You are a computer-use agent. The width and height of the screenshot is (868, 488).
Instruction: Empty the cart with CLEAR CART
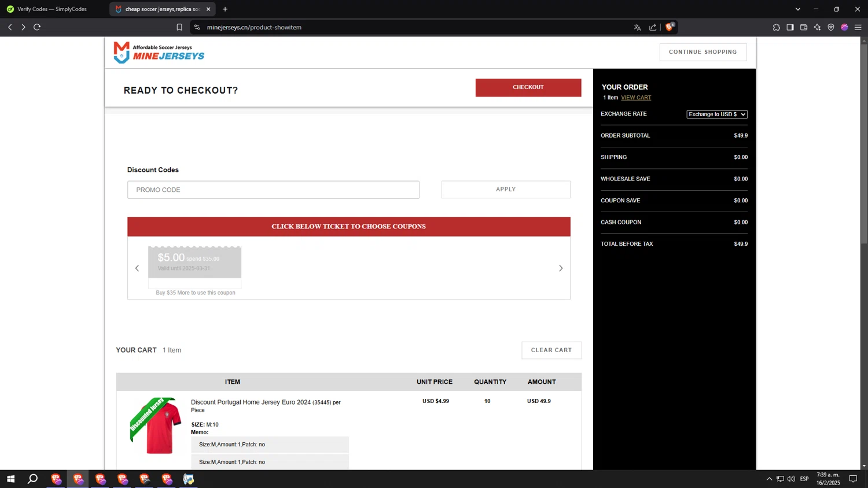(551, 350)
